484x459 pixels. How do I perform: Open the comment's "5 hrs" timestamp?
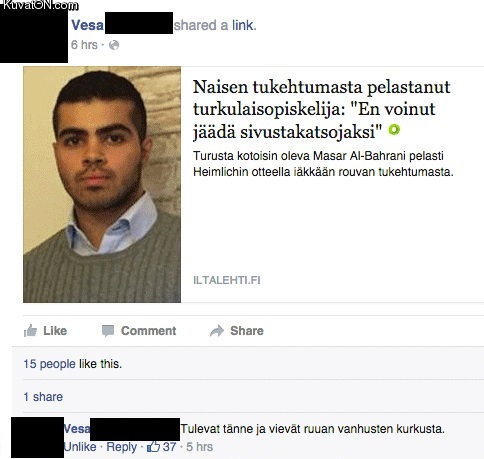(x=199, y=447)
